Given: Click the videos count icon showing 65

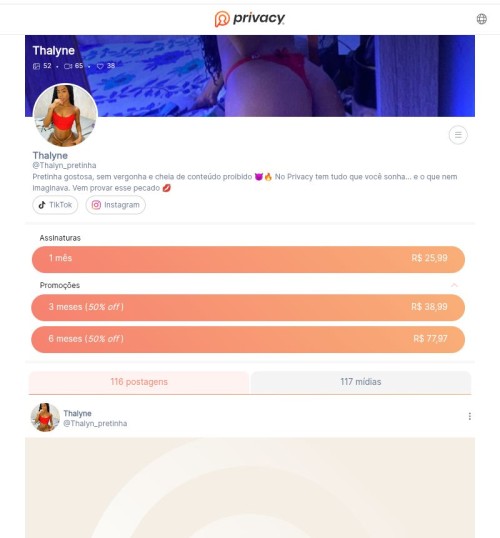Looking at the screenshot, I should [68, 66].
